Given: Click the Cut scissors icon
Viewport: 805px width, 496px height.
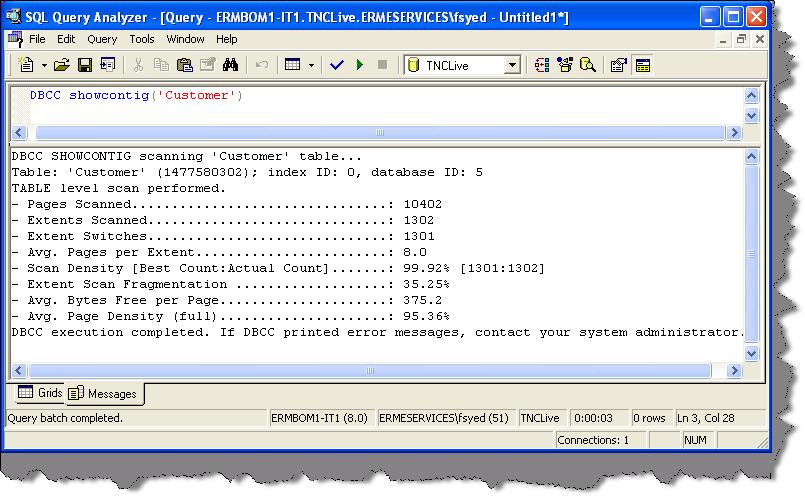Looking at the screenshot, I should 138,65.
